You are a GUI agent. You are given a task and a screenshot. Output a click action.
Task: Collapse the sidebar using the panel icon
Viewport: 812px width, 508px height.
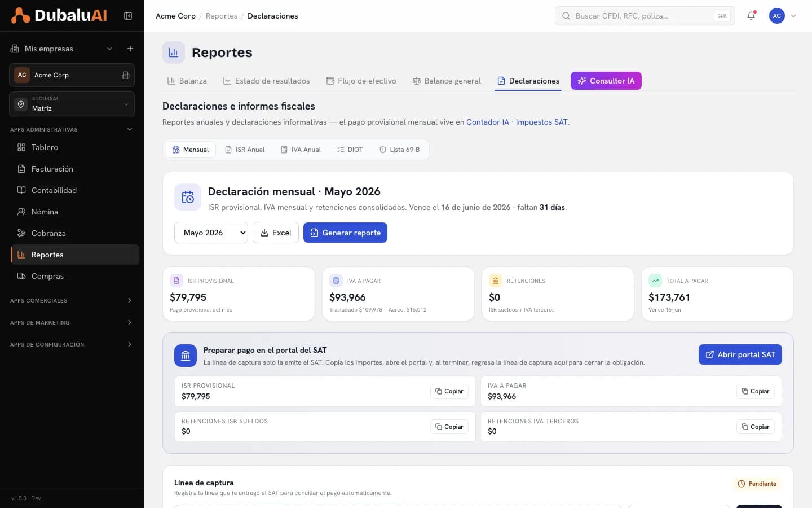pos(128,16)
